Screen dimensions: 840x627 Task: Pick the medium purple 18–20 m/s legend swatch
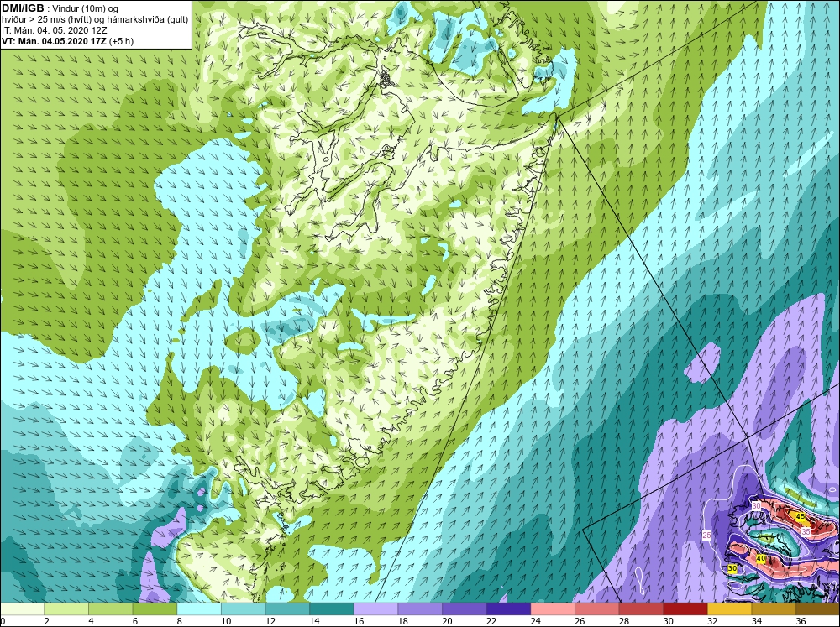420,609
